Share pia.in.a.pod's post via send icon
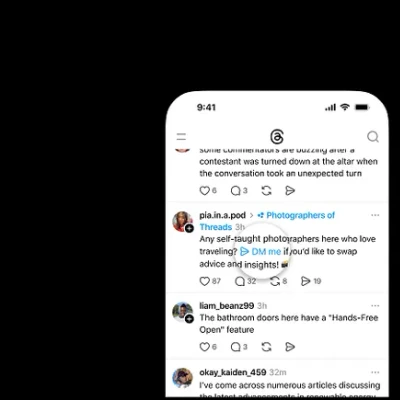This screenshot has height=400, width=400. tap(305, 281)
